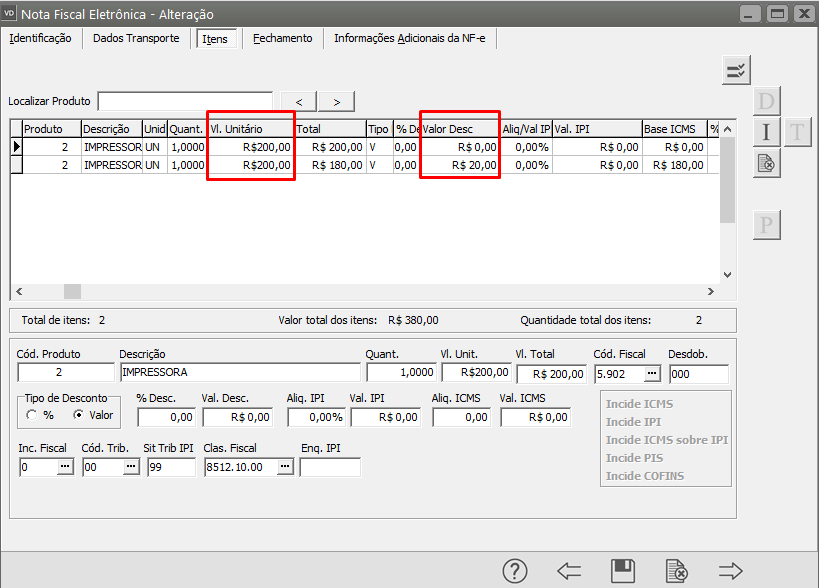Click the Localizar Produto search field
Image resolution: width=819 pixels, height=588 pixels.
[185, 101]
